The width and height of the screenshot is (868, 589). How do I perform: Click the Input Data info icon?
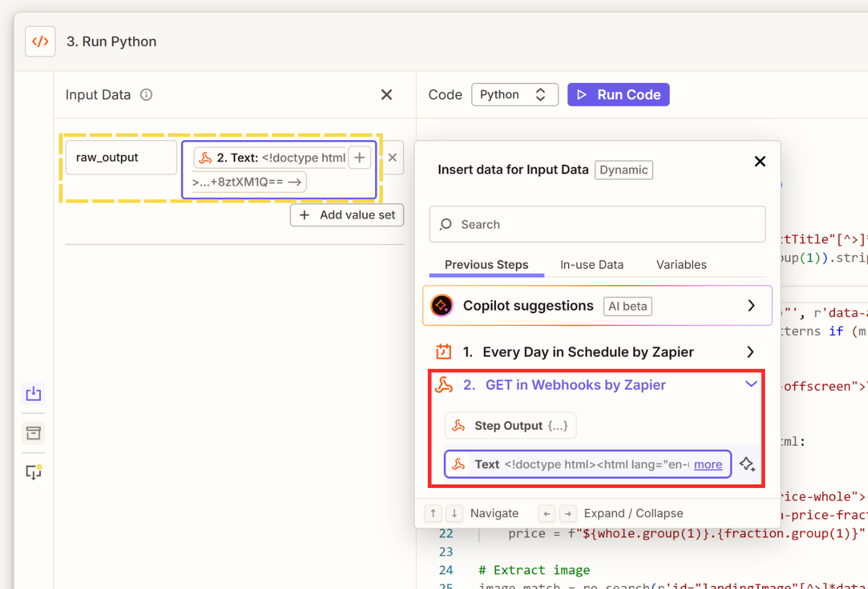tap(146, 95)
